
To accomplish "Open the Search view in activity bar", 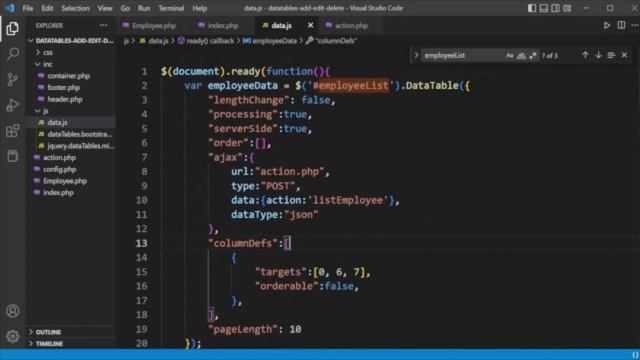I will [13, 54].
